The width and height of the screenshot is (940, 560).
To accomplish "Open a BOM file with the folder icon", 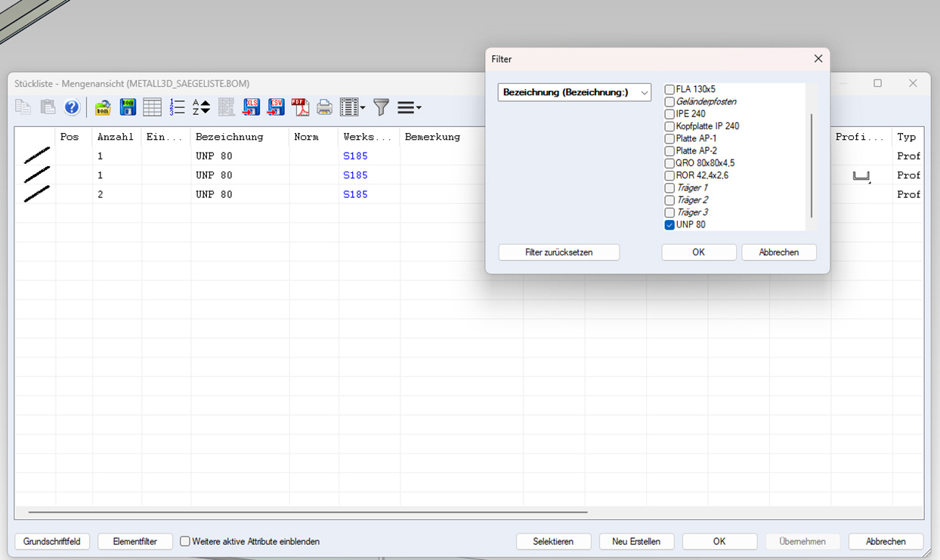I will coord(103,107).
